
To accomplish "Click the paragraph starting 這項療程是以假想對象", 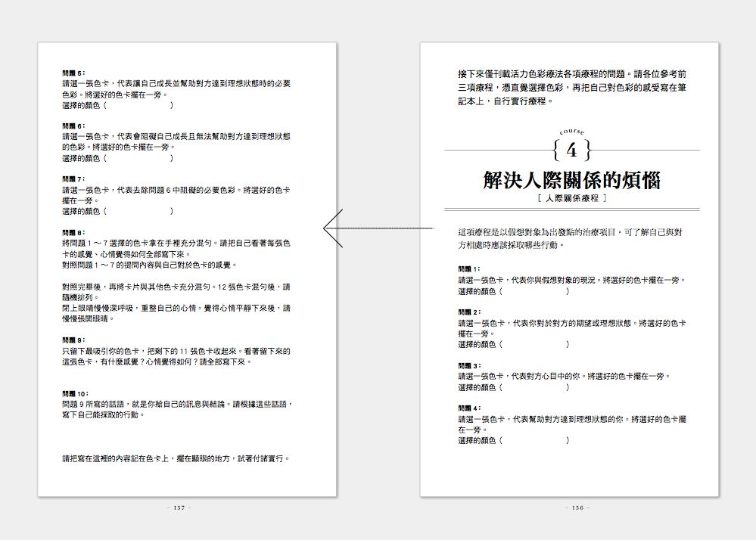I will click(571, 239).
